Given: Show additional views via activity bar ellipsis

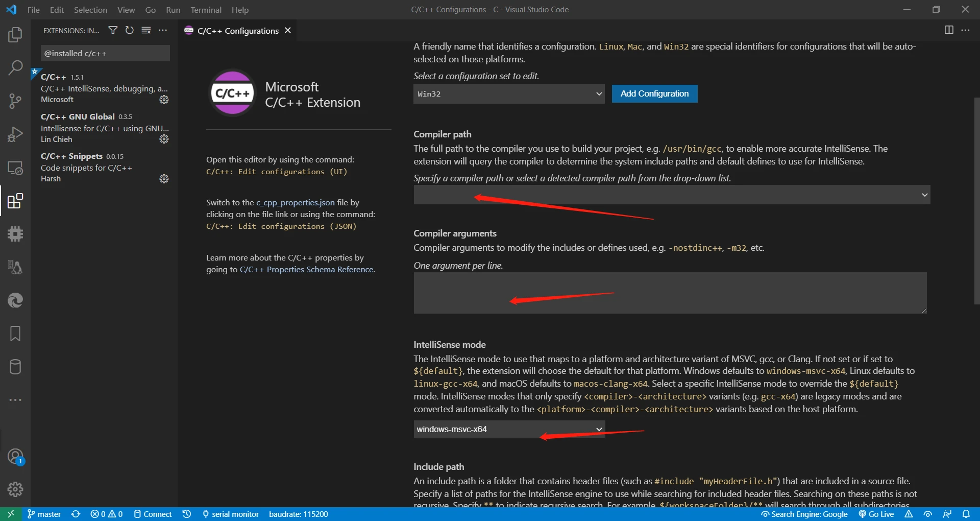Looking at the screenshot, I should pyautogui.click(x=15, y=400).
